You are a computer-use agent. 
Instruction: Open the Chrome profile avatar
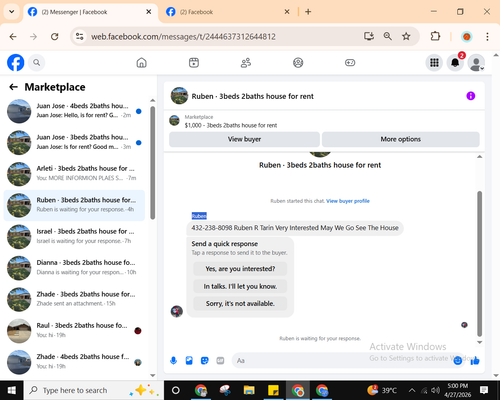(x=467, y=36)
